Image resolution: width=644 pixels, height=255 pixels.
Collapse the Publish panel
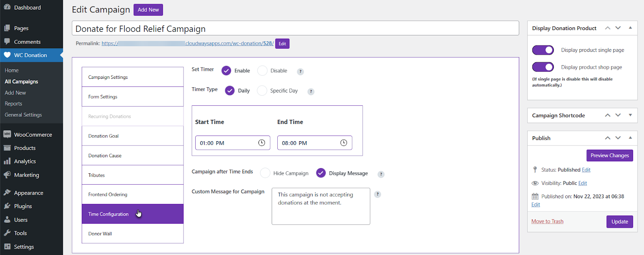click(630, 138)
